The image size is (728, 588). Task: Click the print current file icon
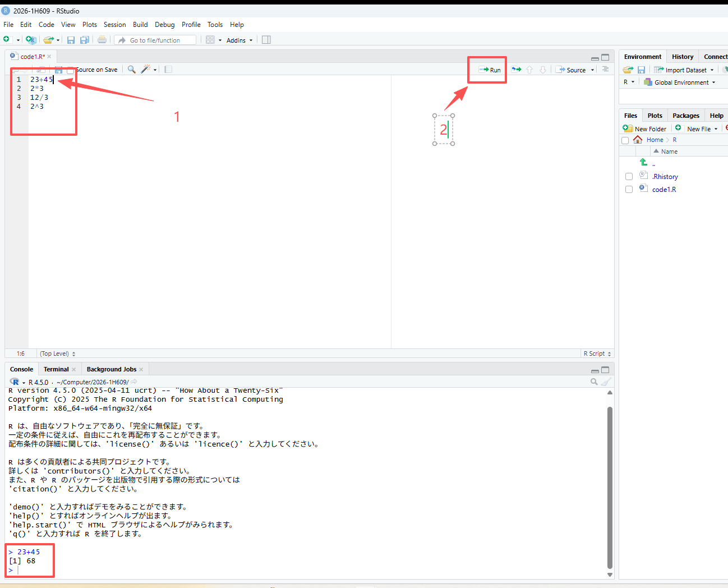[102, 40]
